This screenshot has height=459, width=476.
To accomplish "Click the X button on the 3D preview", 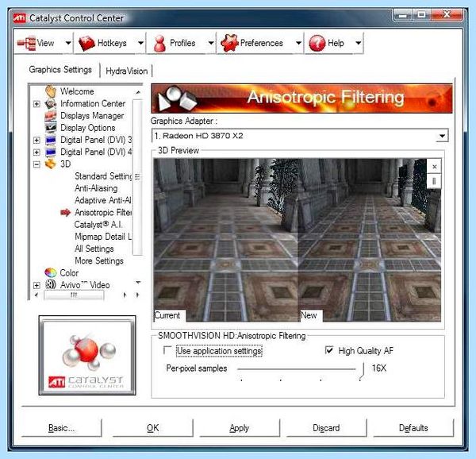I will pos(435,167).
